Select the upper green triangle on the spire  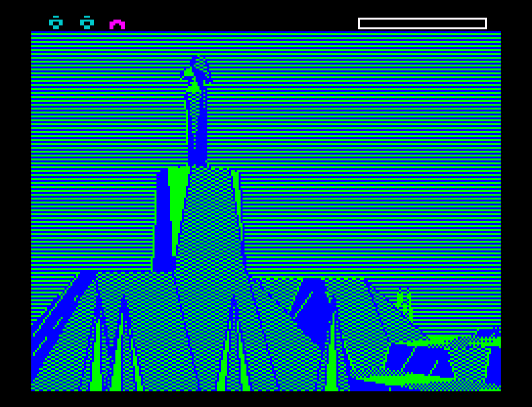click(x=188, y=72)
